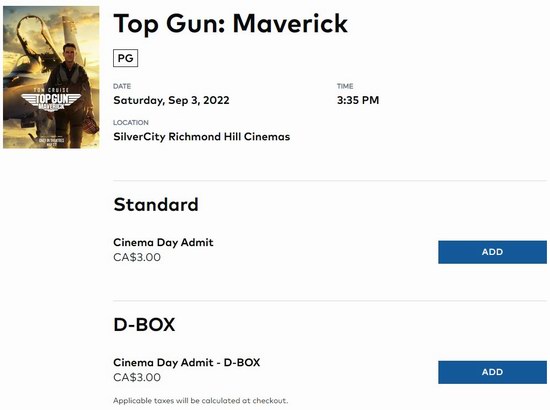Click the Standard section heading
This screenshot has width=550, height=410.
tap(156, 204)
